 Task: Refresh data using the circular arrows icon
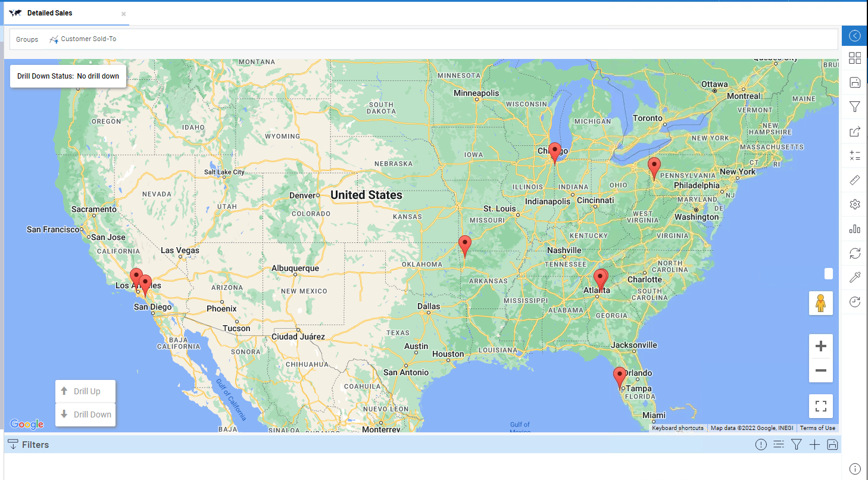854,253
